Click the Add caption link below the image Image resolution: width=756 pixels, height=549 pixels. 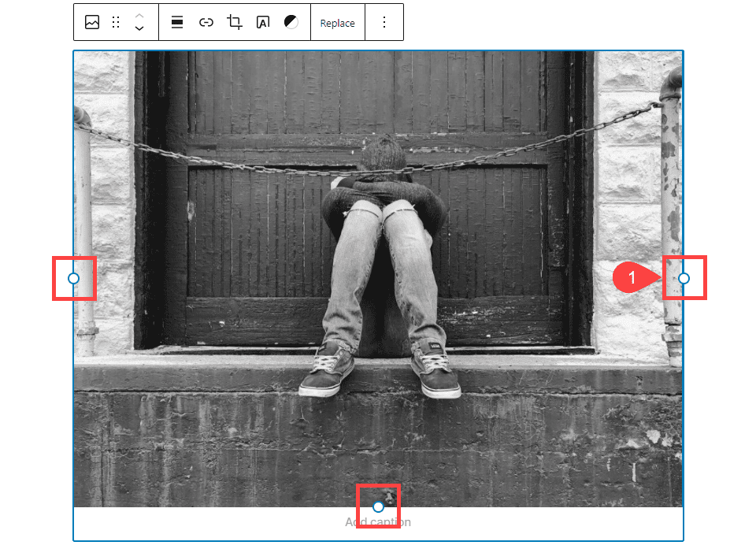(x=377, y=522)
